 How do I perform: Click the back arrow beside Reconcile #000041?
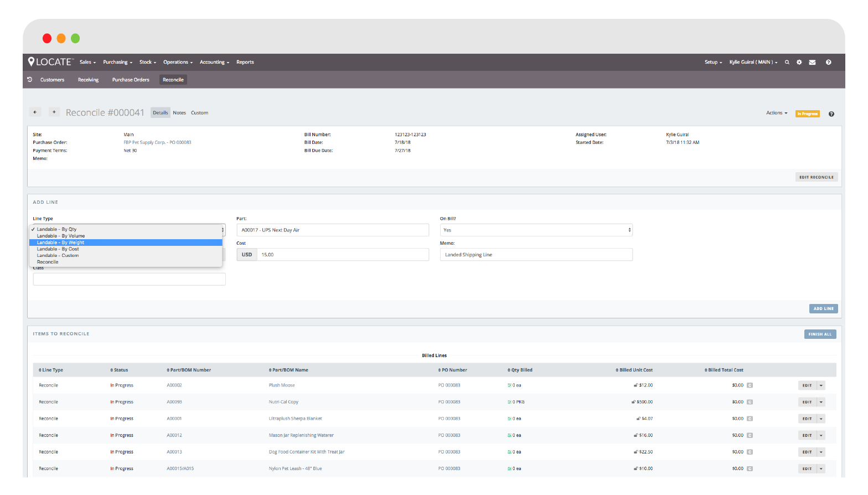(35, 112)
